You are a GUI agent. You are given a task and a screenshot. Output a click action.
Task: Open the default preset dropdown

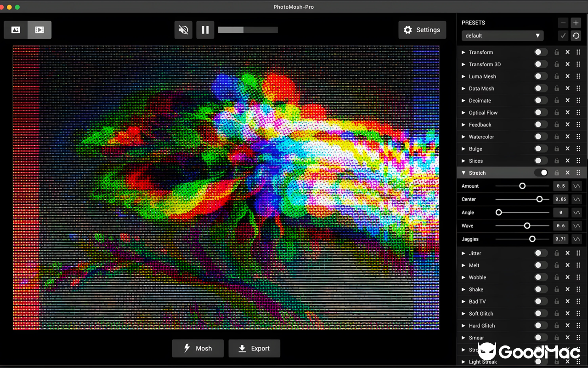[502, 35]
